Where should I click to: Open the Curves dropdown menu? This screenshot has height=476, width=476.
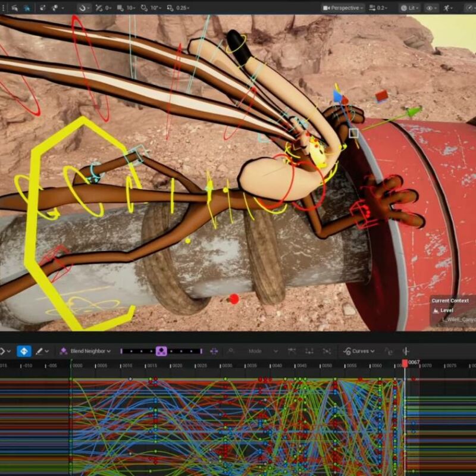click(359, 351)
